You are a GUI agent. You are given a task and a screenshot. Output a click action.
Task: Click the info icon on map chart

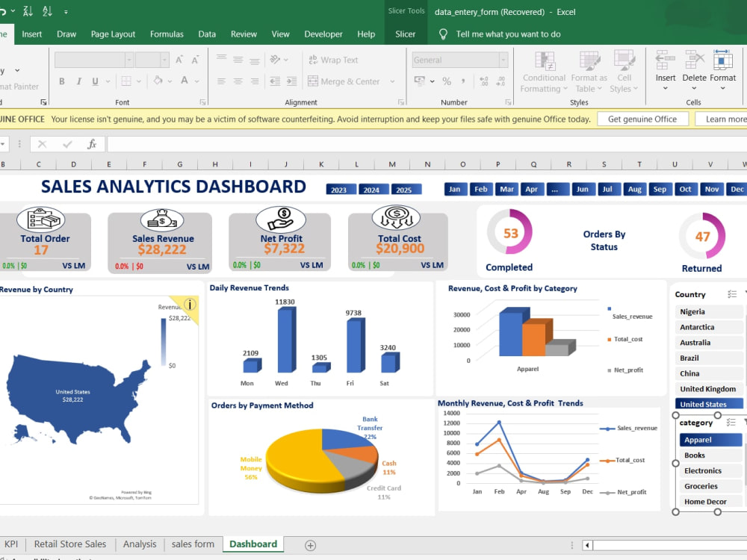(x=190, y=305)
